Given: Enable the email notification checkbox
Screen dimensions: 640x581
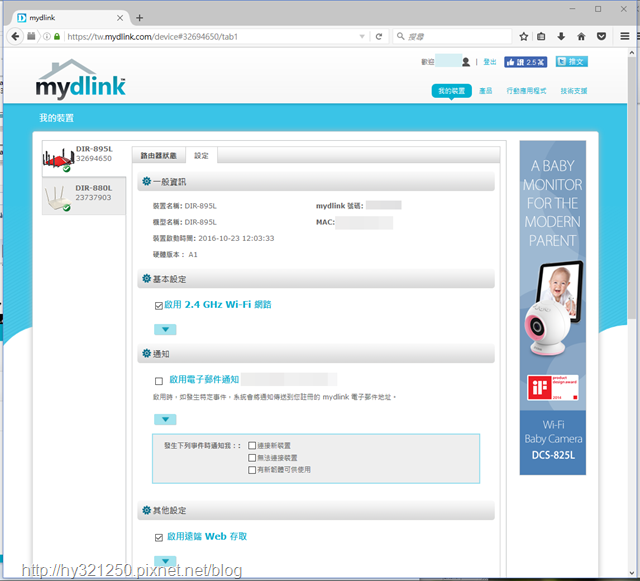Looking at the screenshot, I should (x=159, y=381).
